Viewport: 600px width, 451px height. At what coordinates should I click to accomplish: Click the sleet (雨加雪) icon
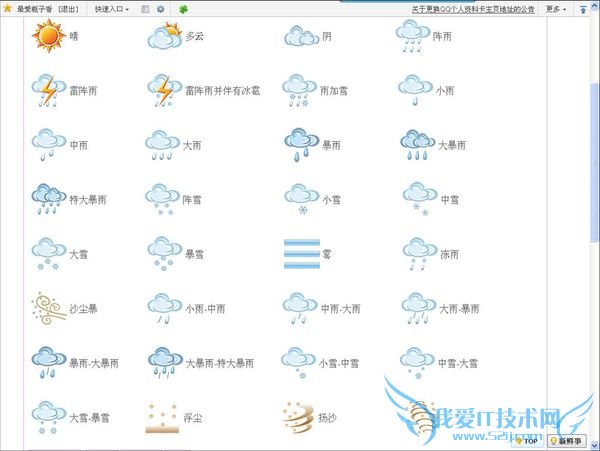coord(299,91)
